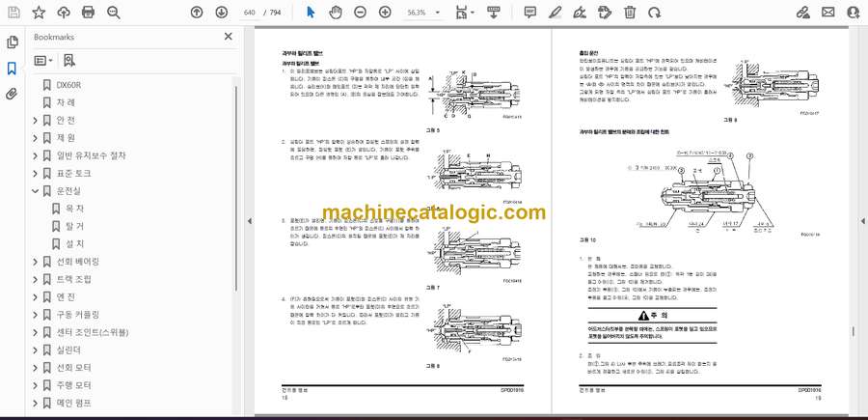868x420 pixels.
Task: Click the scrolling mode keyboard icon
Action: (x=493, y=13)
